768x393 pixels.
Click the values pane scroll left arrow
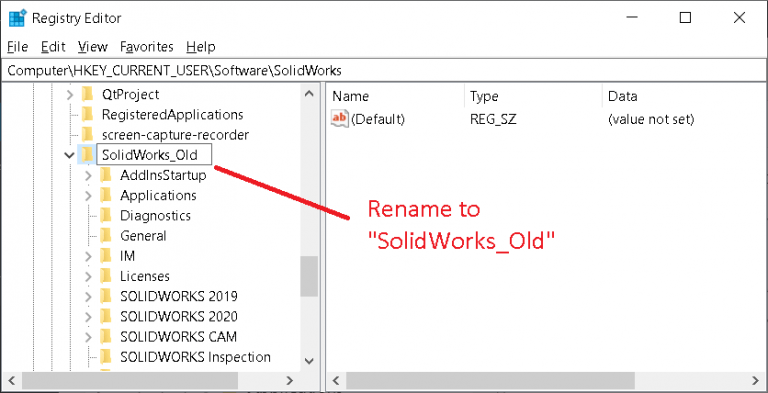(336, 380)
